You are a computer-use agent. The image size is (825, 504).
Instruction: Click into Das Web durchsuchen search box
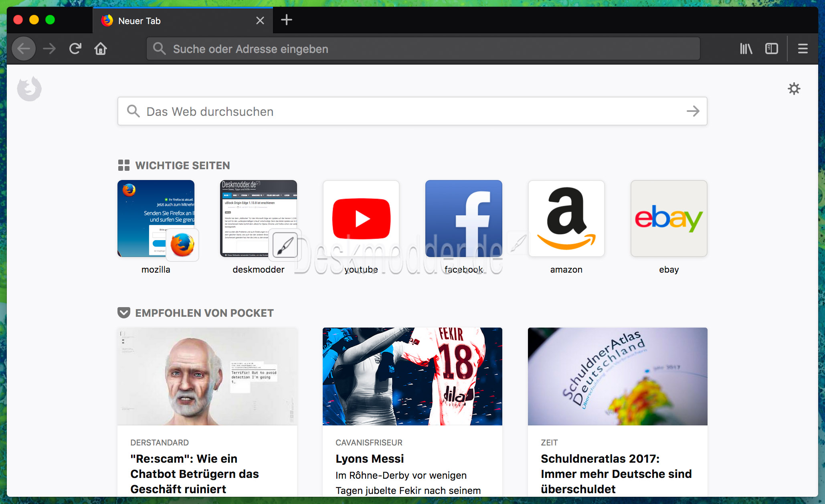coord(412,111)
